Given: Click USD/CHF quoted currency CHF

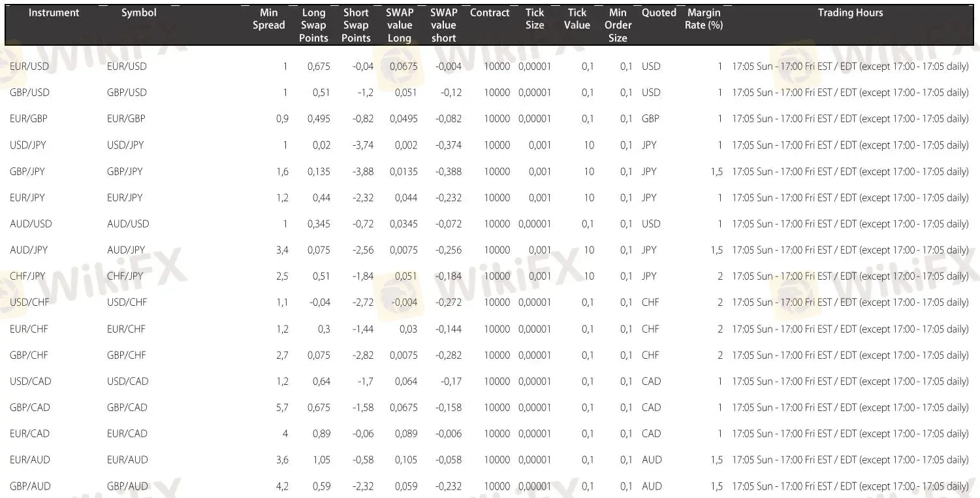Looking at the screenshot, I should (x=650, y=302).
